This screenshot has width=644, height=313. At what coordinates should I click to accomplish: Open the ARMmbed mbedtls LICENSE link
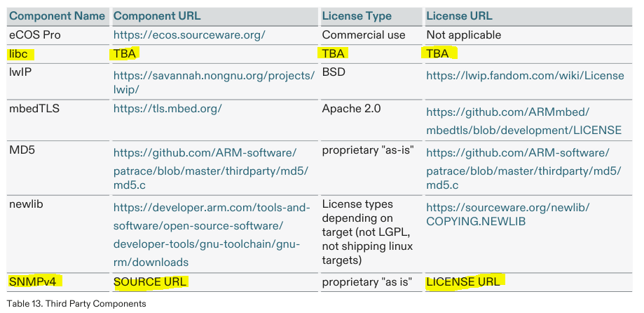(x=523, y=121)
